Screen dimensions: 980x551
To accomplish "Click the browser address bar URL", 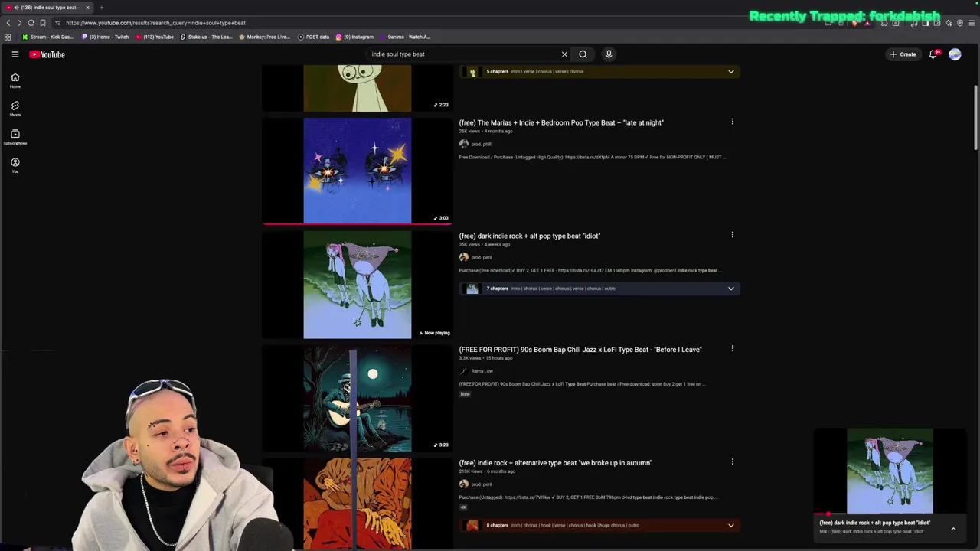I will click(155, 23).
